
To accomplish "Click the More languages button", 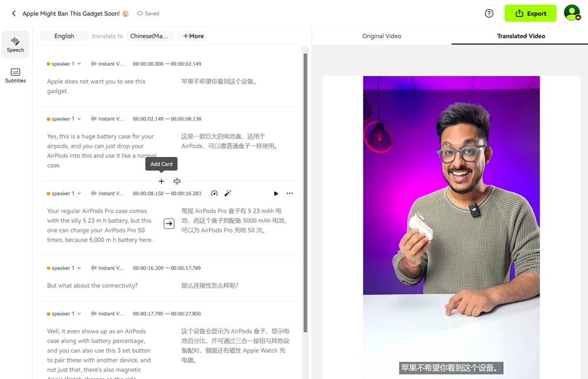I will pos(193,36).
